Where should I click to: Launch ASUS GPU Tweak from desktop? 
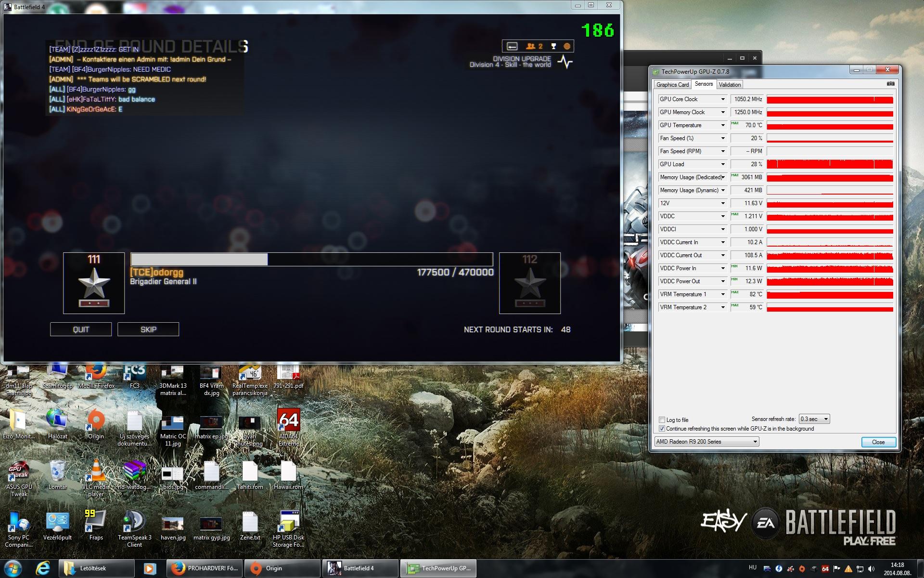(x=19, y=479)
